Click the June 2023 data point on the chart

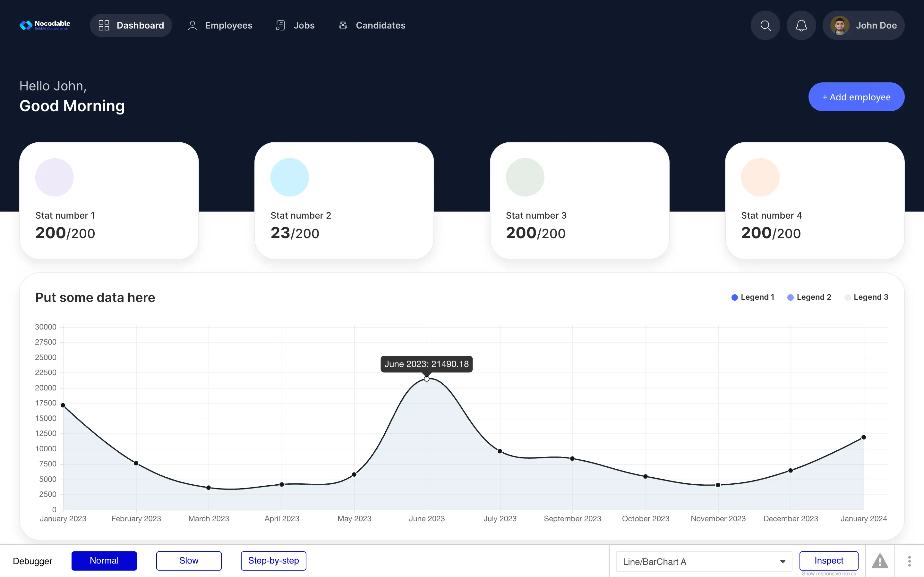426,378
